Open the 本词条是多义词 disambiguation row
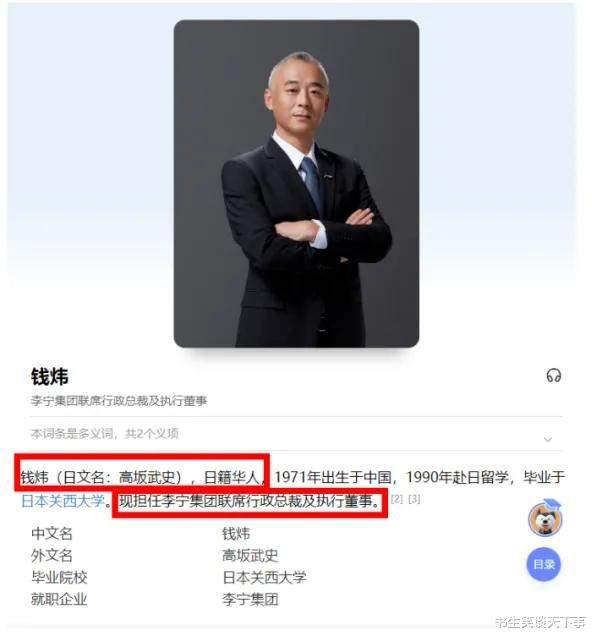The height and width of the screenshot is (637, 592). (296, 433)
